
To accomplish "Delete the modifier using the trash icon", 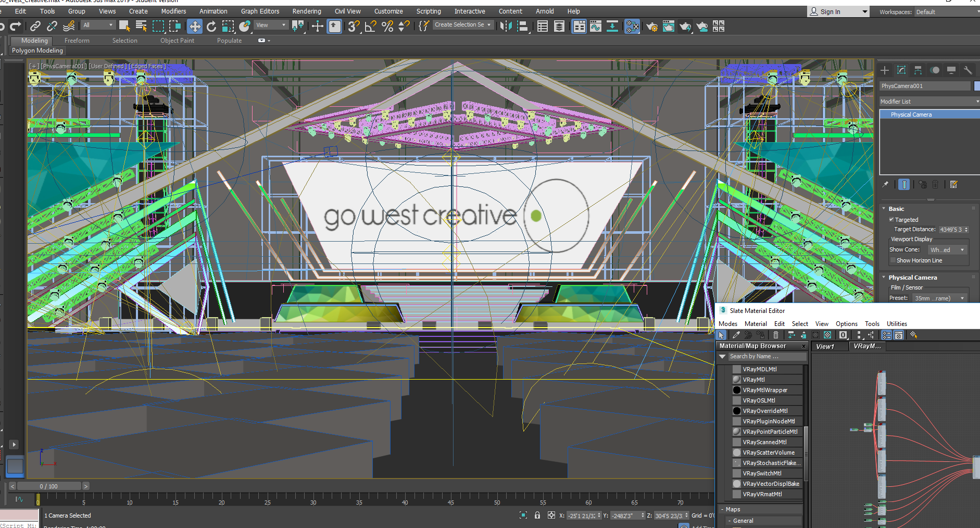I will click(x=935, y=184).
